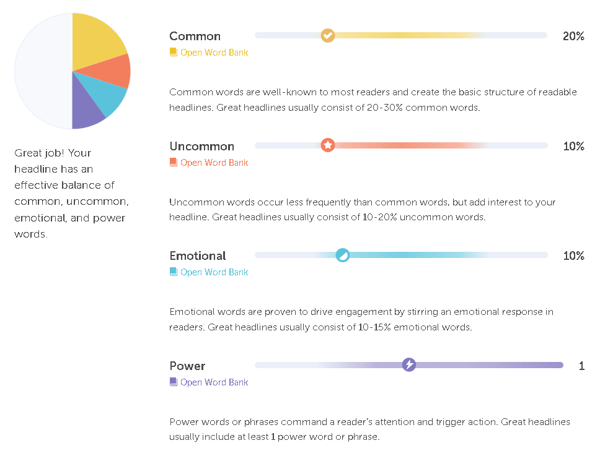Viewport: 600px width, 469px height.
Task: Click the purple lightning bolt marker on Power slider
Action: (x=409, y=365)
